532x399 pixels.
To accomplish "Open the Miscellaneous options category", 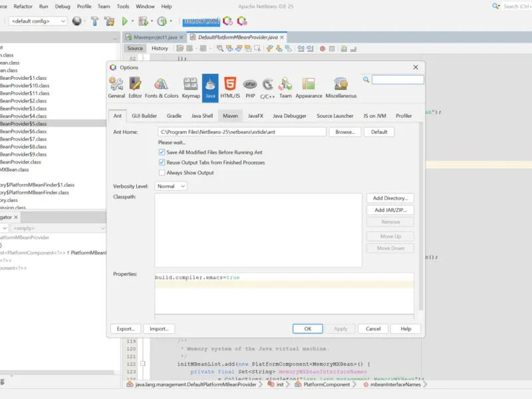I will pos(341,88).
